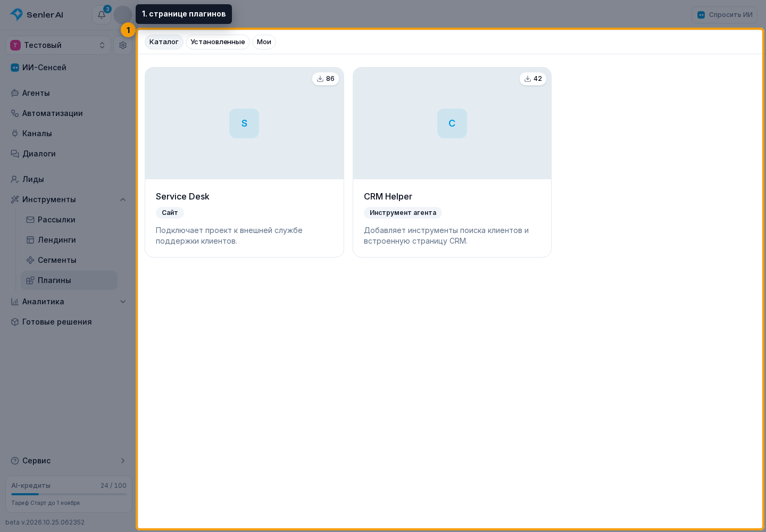The image size is (766, 532).
Task: Expand the Аналитика group chevron
Action: [123, 302]
